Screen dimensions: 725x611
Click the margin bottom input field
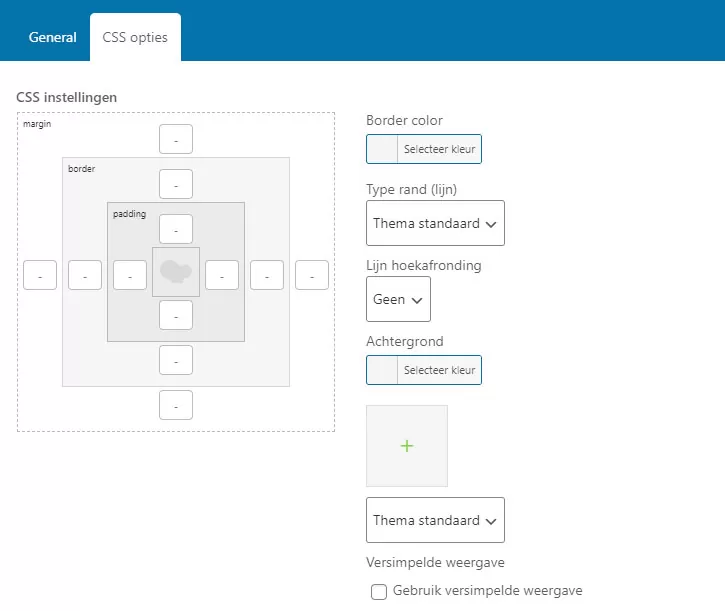176,405
